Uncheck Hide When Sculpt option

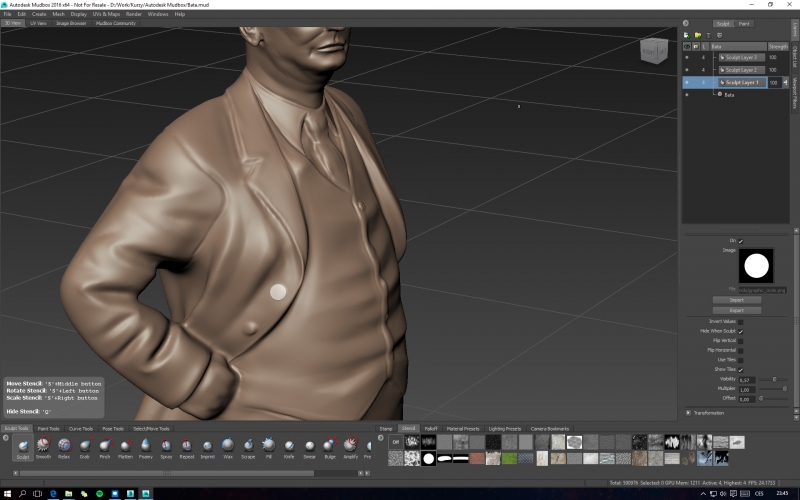(x=740, y=331)
